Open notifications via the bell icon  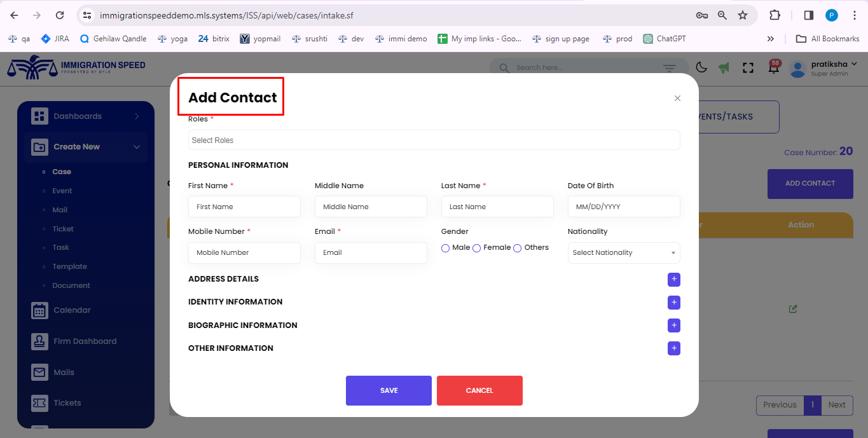pyautogui.click(x=773, y=67)
